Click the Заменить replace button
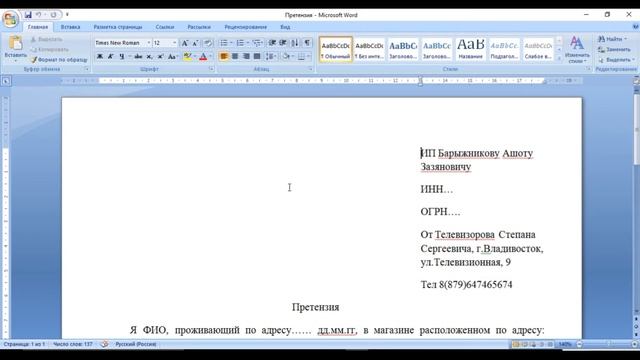This screenshot has width=640, height=360. tap(614, 49)
